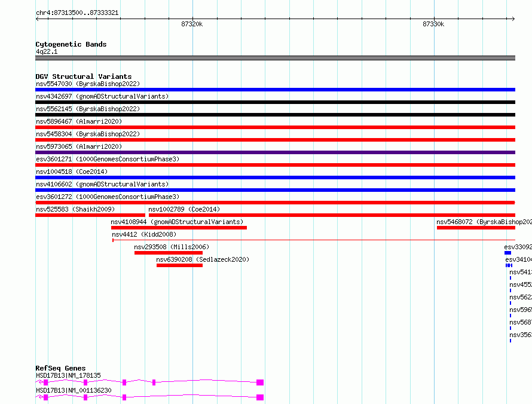This screenshot has width=532, height=404.
Task: Select the thin red line of nsv4412
Action: [x=314, y=240]
